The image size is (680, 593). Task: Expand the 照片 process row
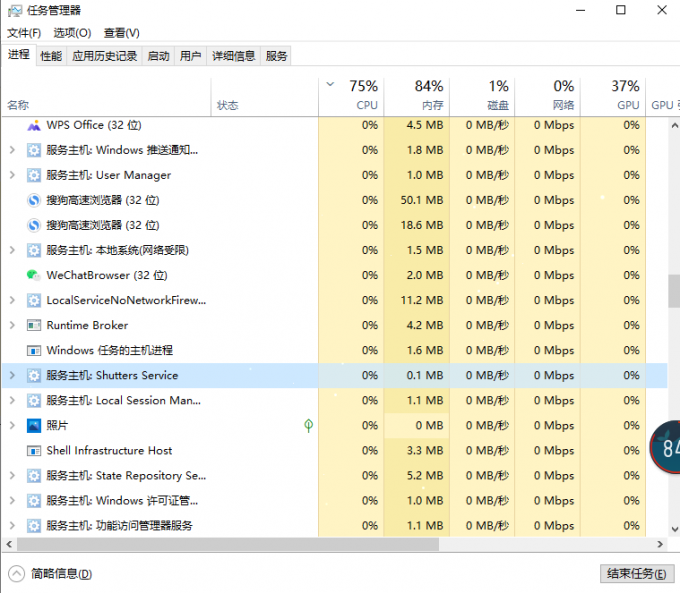tap(12, 426)
